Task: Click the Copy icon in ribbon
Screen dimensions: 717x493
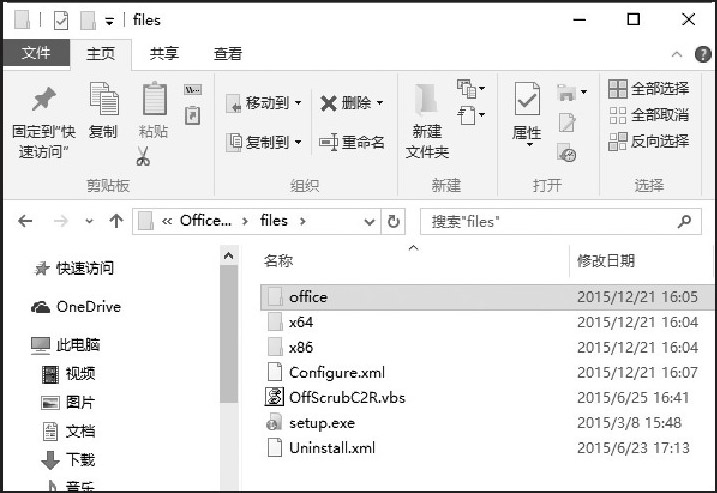Action: coord(103,100)
